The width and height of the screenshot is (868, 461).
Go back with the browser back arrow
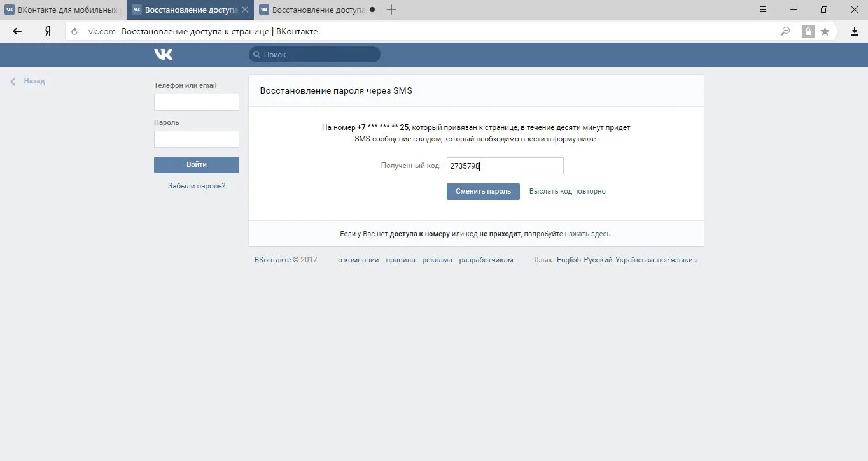[x=17, y=31]
